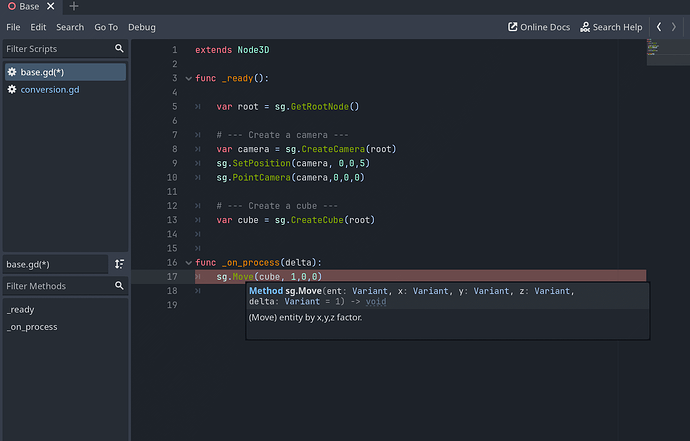
Task: Click line number 1 in gutter
Action: [175, 50]
